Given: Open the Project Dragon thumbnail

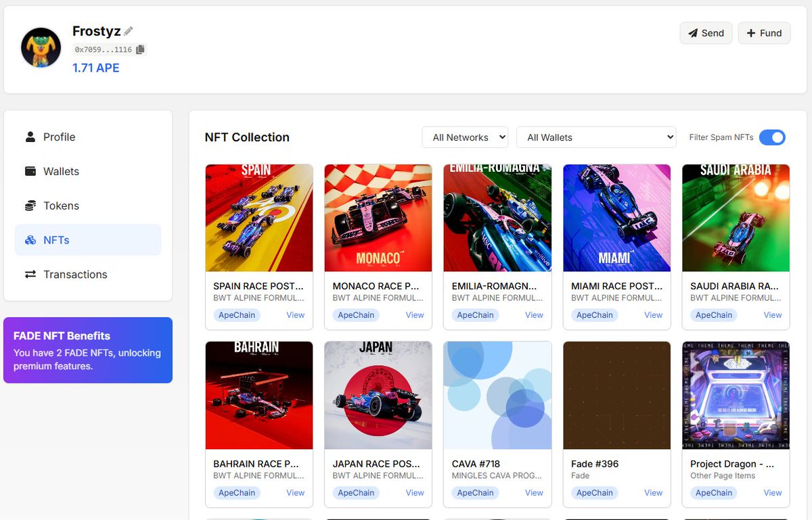Looking at the screenshot, I should (x=736, y=396).
